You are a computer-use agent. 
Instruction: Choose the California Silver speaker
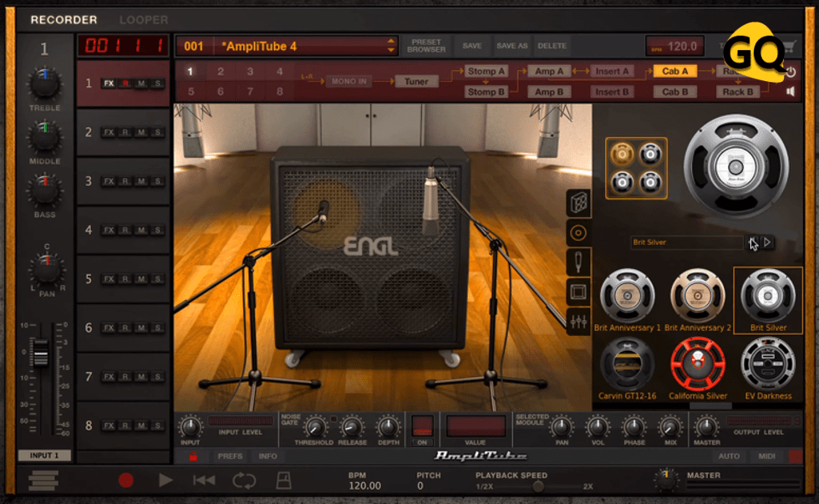[698, 369]
